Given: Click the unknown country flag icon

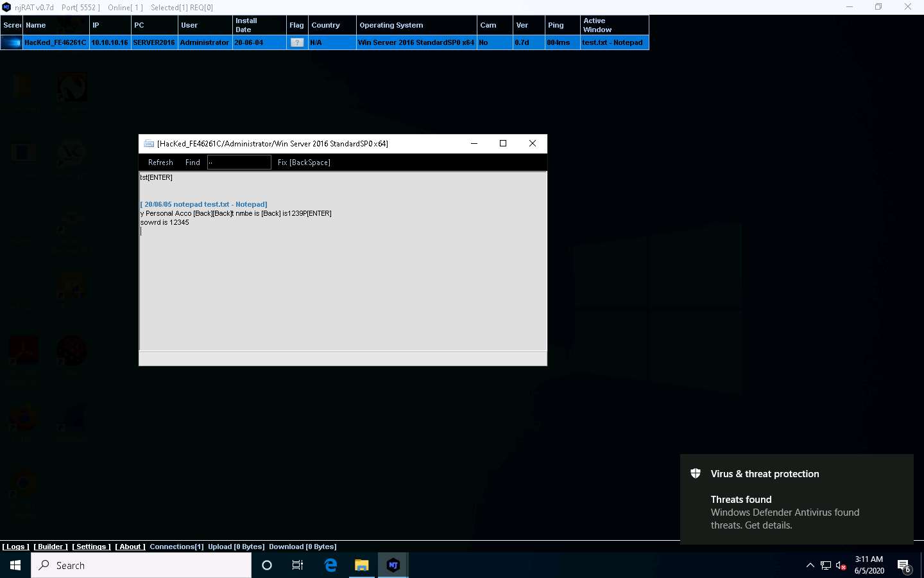Looking at the screenshot, I should (297, 43).
